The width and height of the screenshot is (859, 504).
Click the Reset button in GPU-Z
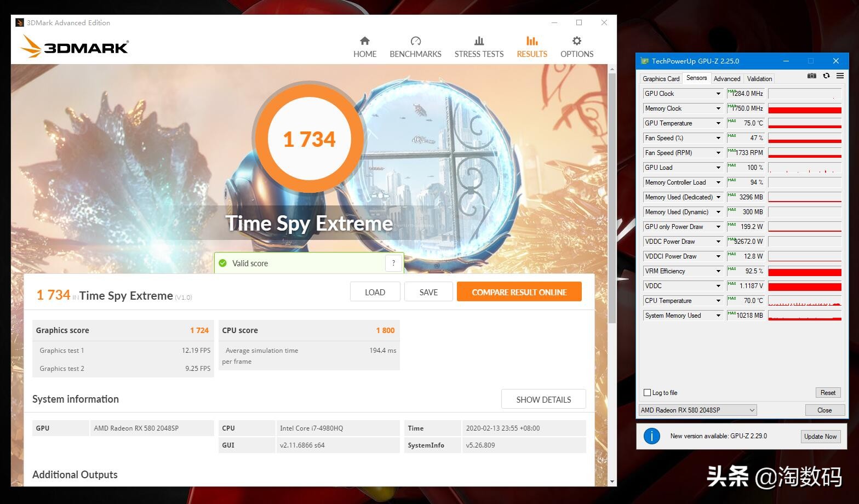[828, 393]
